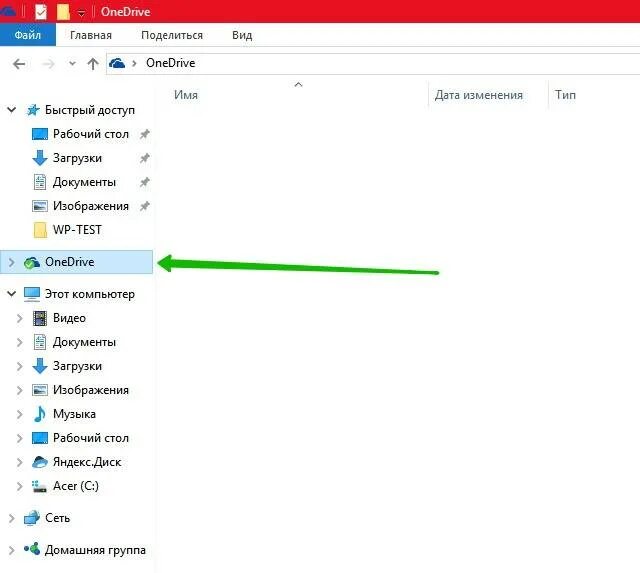
Task: Expand the Видео folder node
Action: [20, 318]
